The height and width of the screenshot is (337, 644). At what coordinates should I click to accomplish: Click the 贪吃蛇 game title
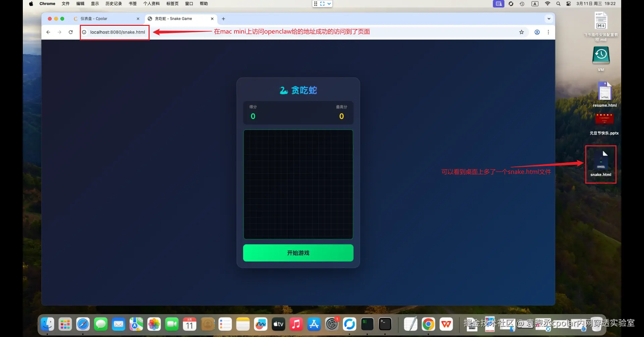tap(298, 90)
